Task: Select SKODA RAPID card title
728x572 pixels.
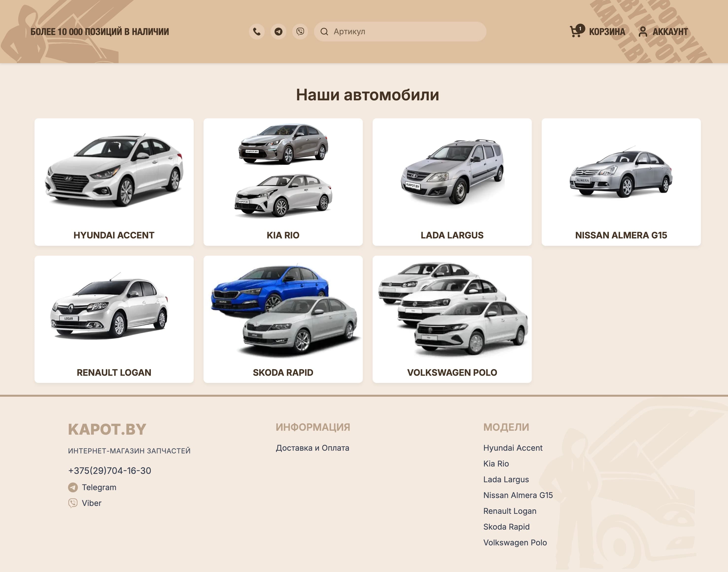Action: point(283,372)
